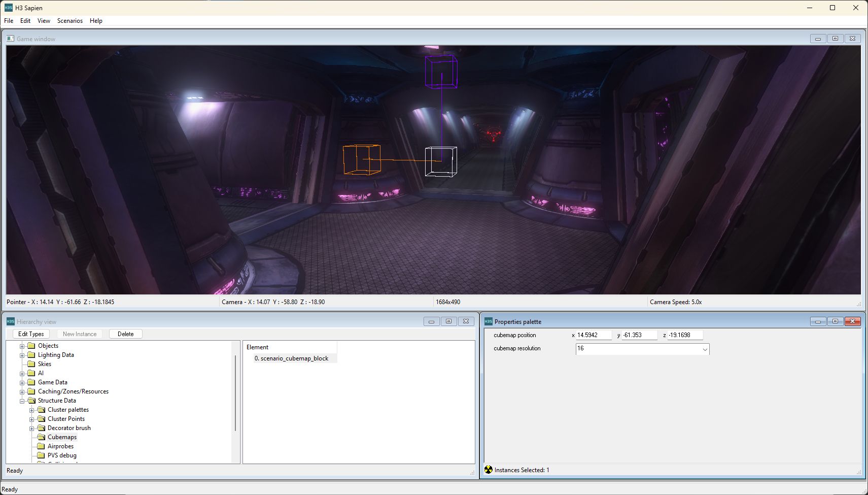Viewport: 868px width, 495px height.
Task: Expand the Cluster palettes tree node
Action: point(32,410)
